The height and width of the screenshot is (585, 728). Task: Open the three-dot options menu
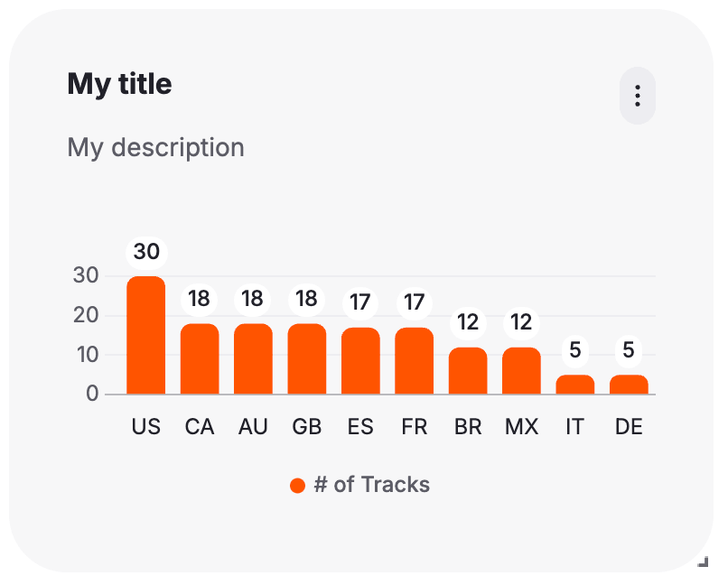tap(638, 96)
